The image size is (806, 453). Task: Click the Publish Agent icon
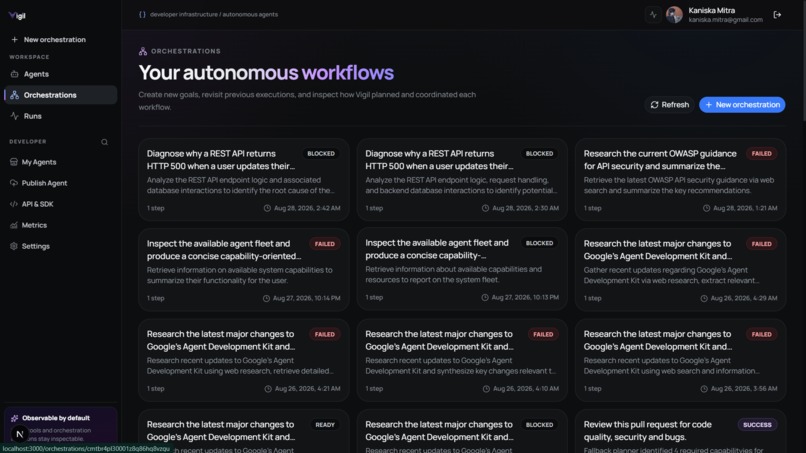(14, 183)
